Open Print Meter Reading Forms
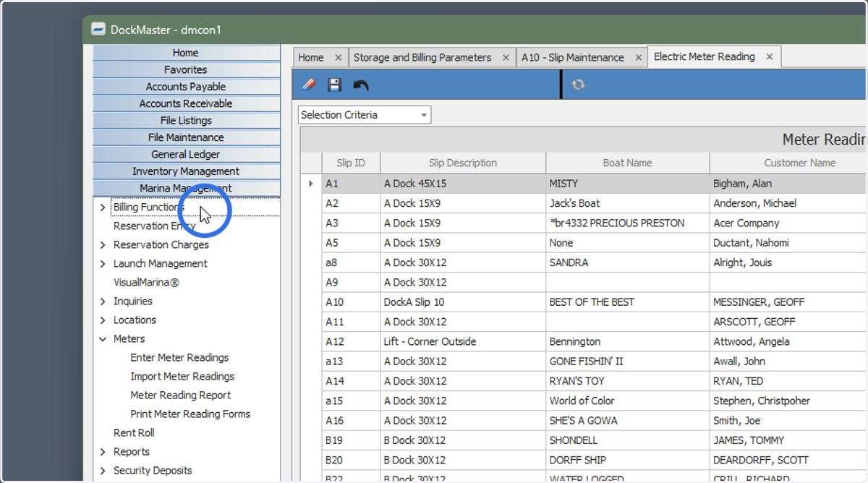868x483 pixels. pos(190,414)
